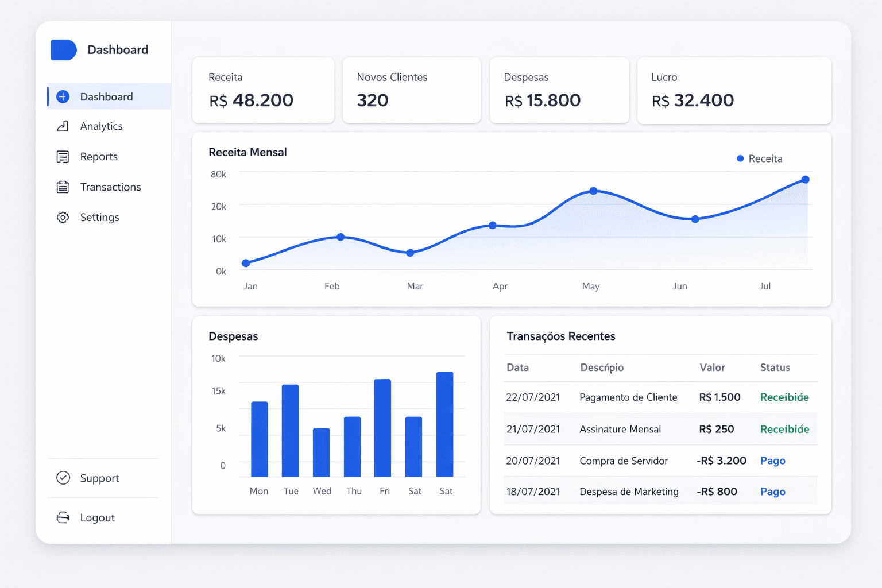Select the Analytics menu entry

(x=101, y=126)
